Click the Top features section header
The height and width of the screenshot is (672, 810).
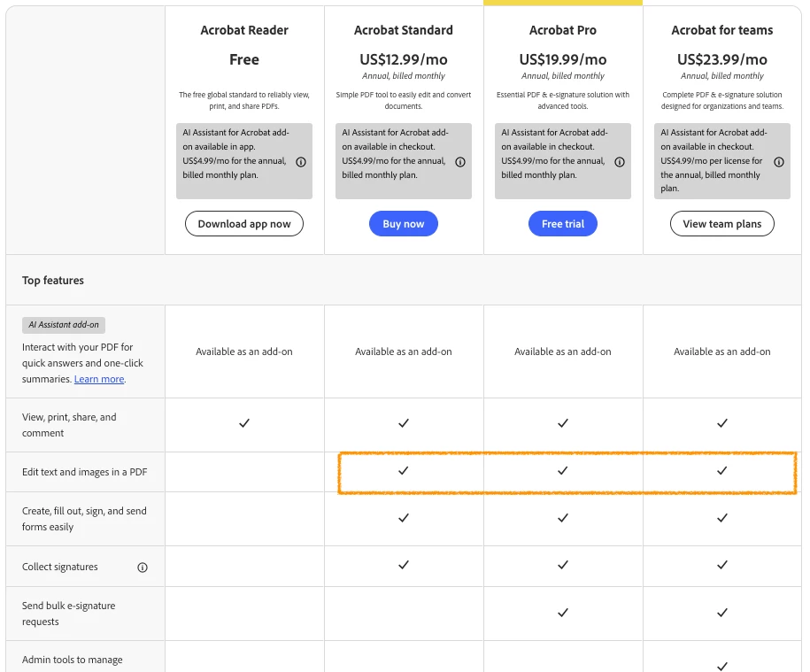(53, 281)
